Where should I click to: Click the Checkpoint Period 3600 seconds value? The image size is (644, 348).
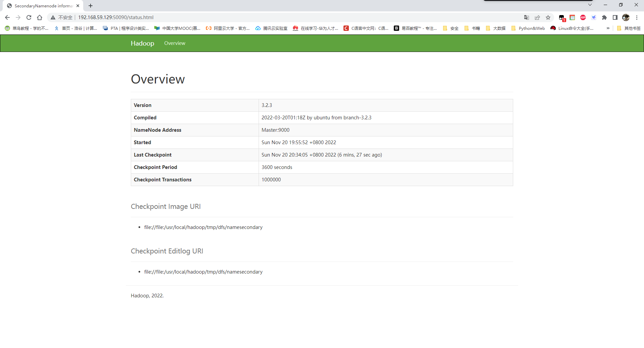277,167
